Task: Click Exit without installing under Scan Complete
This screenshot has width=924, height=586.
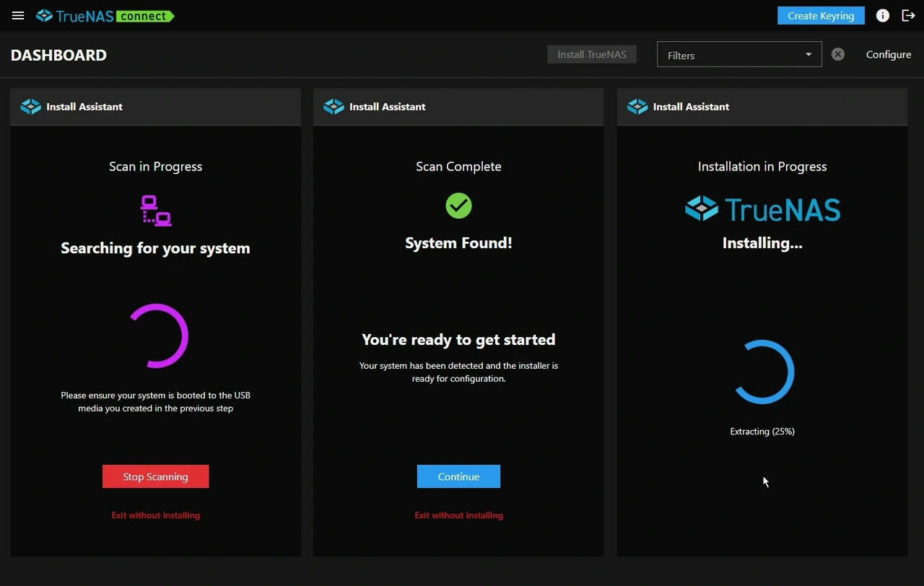Action: click(458, 515)
